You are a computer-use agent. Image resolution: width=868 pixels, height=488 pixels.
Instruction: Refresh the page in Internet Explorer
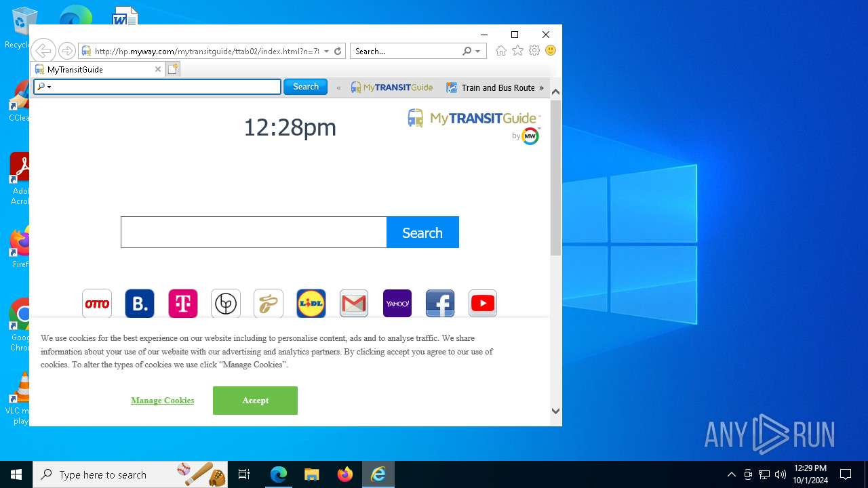pyautogui.click(x=338, y=51)
